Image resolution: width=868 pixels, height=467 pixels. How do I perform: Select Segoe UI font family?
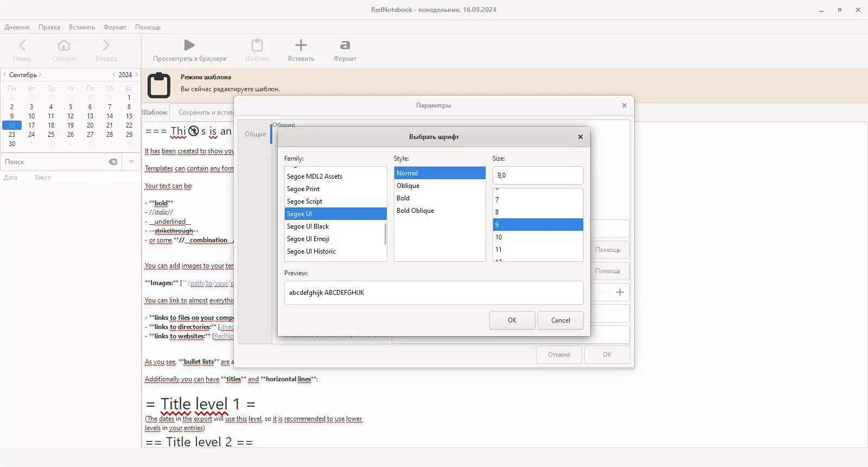[x=335, y=214]
